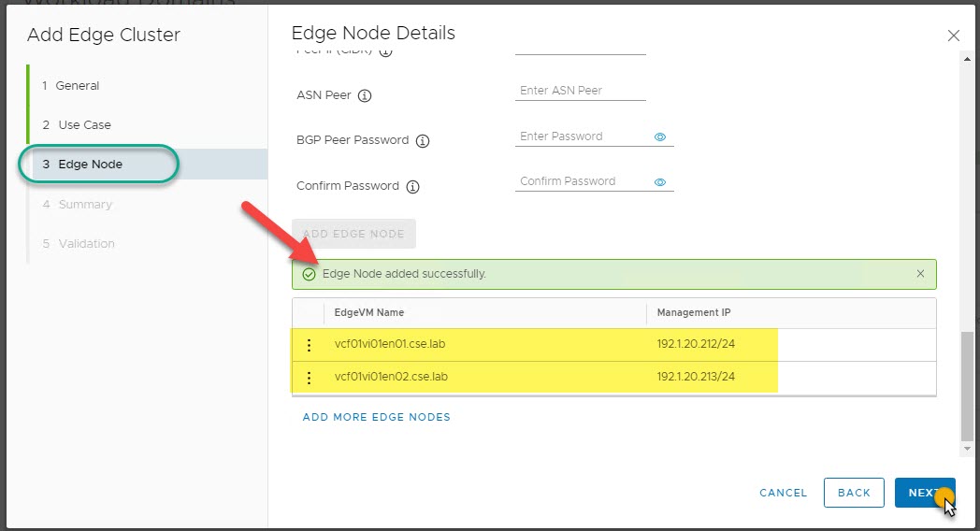This screenshot has height=531, width=980.
Task: Go to step 1 General
Action: tap(77, 86)
